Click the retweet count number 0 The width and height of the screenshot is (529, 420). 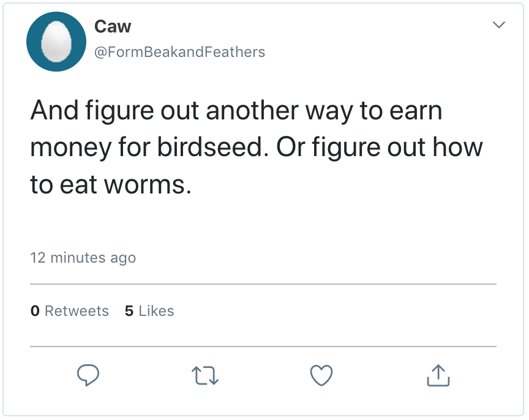pos(35,311)
